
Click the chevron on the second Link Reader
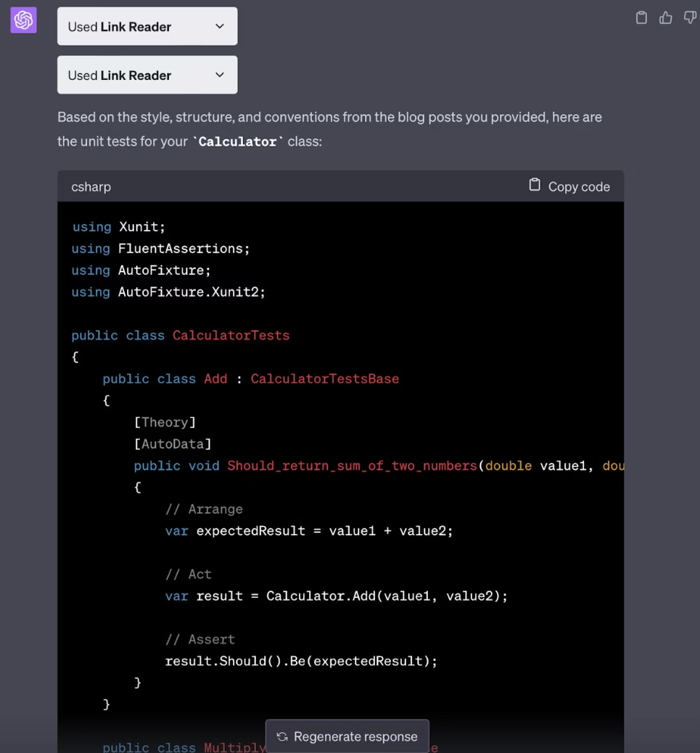click(x=220, y=75)
